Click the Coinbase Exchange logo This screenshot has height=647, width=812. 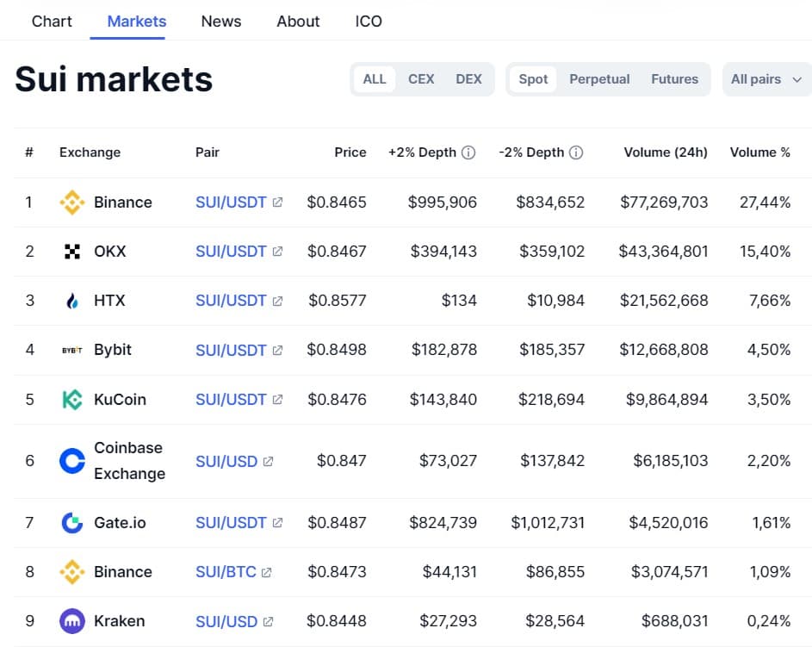click(x=72, y=461)
